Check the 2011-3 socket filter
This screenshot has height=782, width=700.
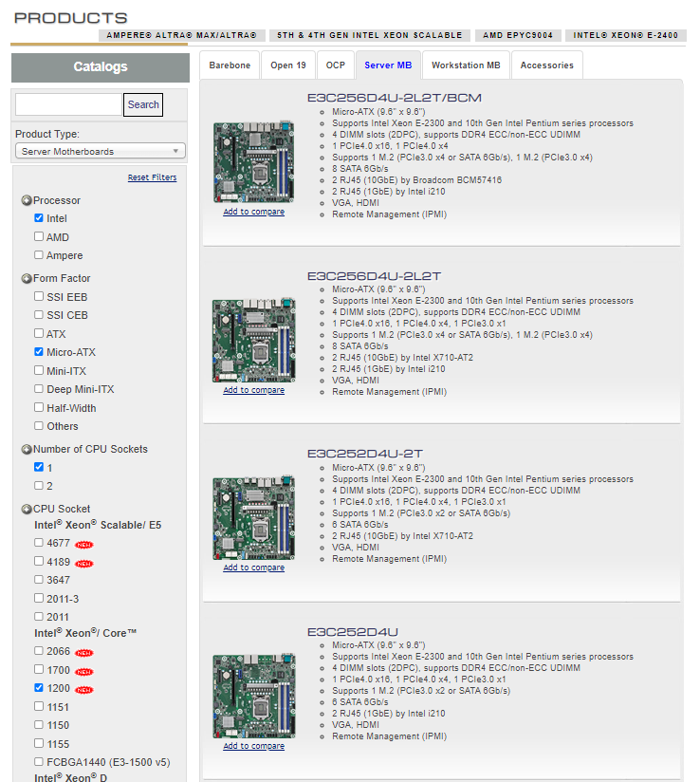tap(39, 598)
